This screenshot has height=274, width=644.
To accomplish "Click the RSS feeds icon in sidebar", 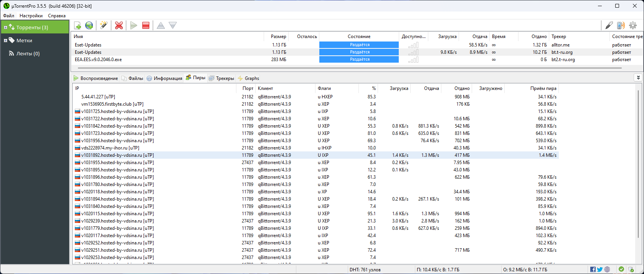I will pyautogui.click(x=12, y=53).
